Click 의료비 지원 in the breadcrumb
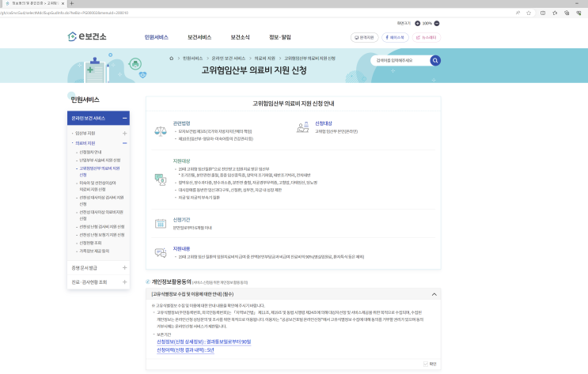Image resolution: width=588 pixels, height=374 pixels. pos(265,59)
